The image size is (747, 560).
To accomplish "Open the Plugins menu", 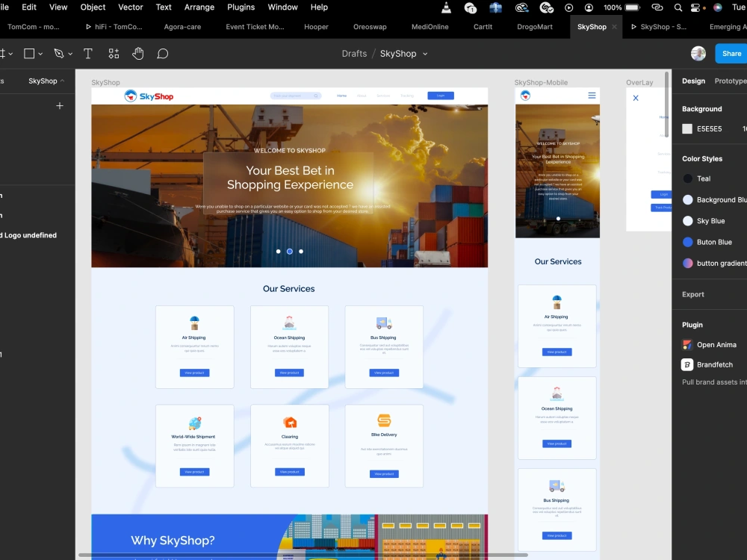I will point(241,7).
